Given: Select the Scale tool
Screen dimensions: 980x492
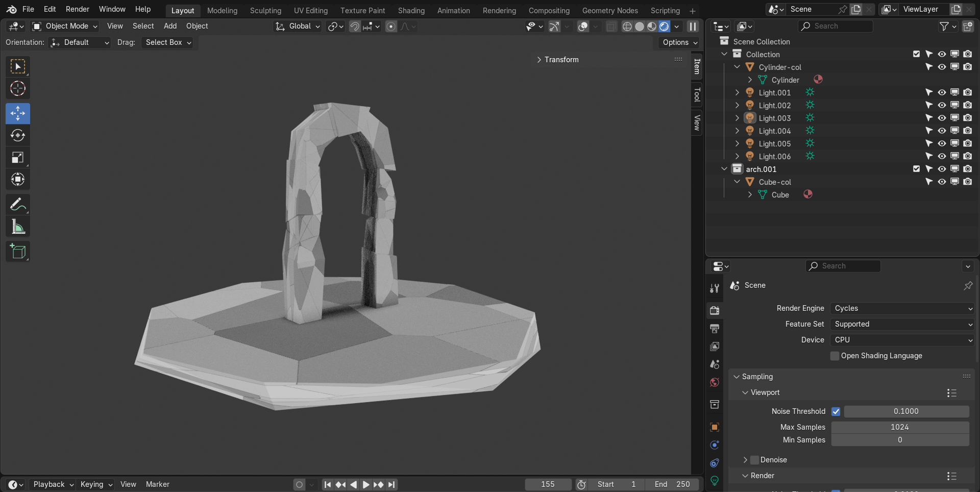Looking at the screenshot, I should pyautogui.click(x=18, y=158).
